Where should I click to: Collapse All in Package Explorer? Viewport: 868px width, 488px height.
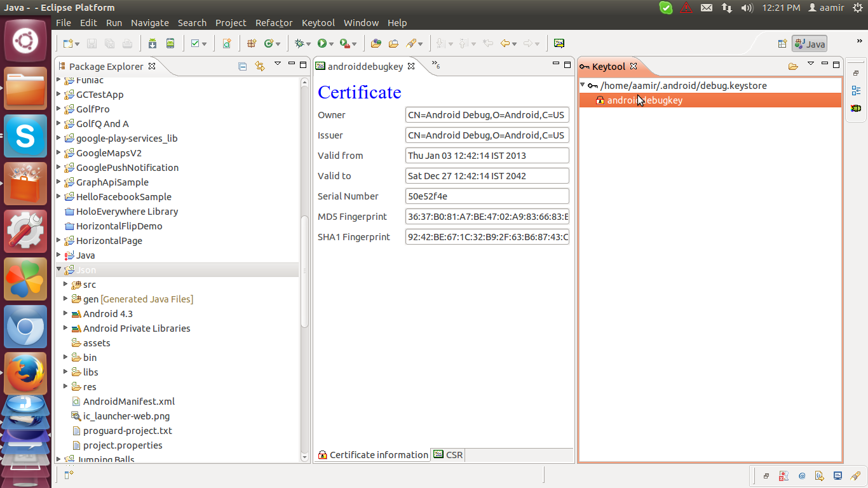(242, 66)
